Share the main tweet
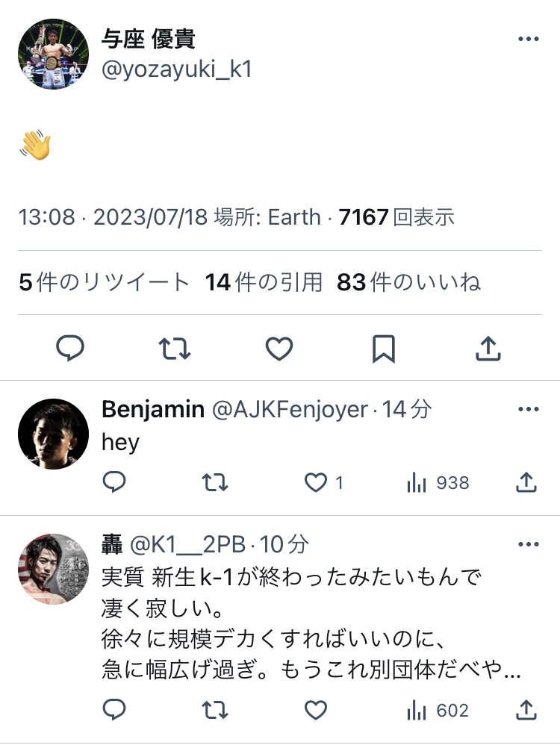The height and width of the screenshot is (745, 560). pos(488,348)
